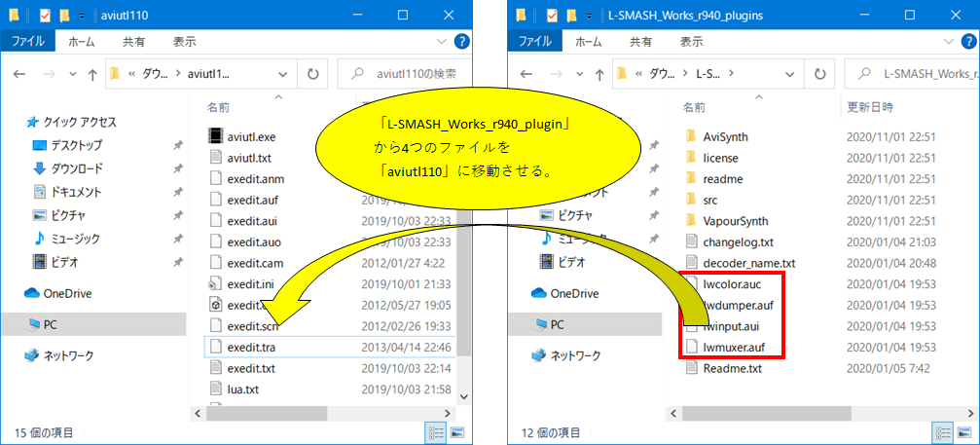Open 共有 tab in L-SMASH_Works window
The height and width of the screenshot is (445, 980).
pos(640,43)
